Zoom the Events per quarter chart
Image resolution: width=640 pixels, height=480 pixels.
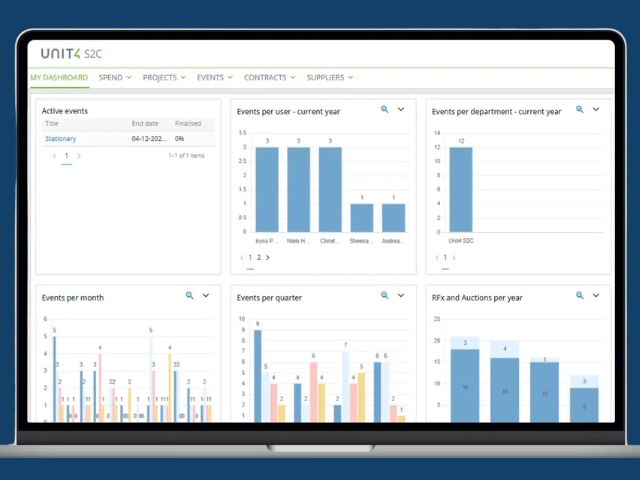[x=384, y=296]
